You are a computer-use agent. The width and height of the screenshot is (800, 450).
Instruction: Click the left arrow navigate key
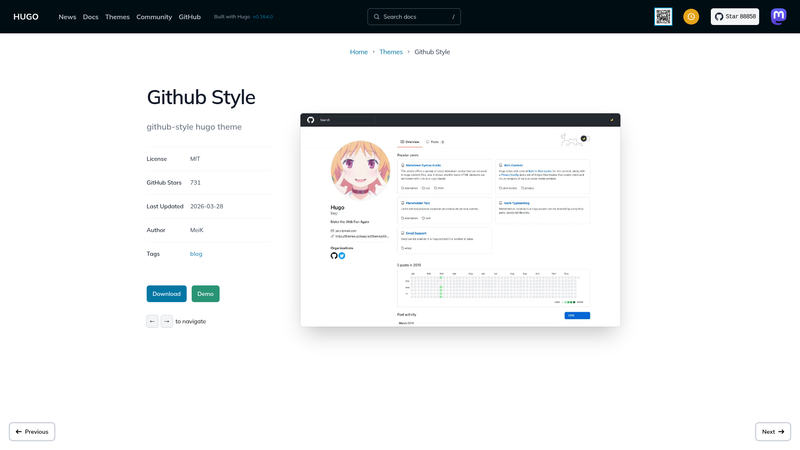pos(152,321)
